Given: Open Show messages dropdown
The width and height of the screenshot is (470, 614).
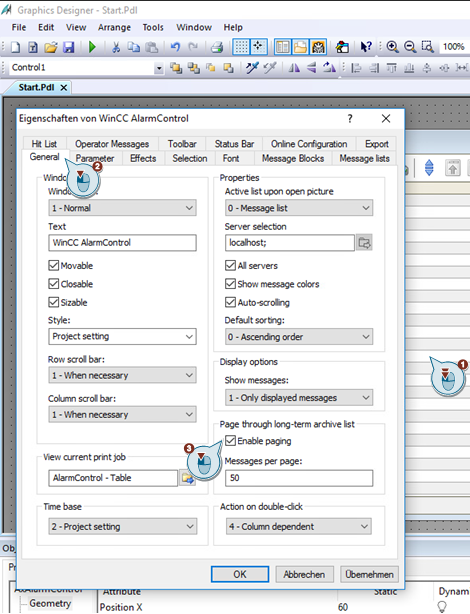Looking at the screenshot, I should point(299,397).
